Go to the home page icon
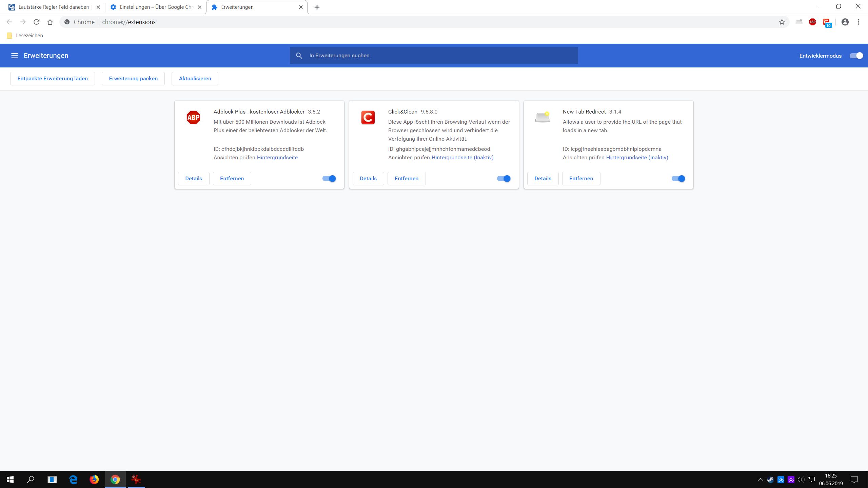This screenshot has width=868, height=488. point(50,22)
